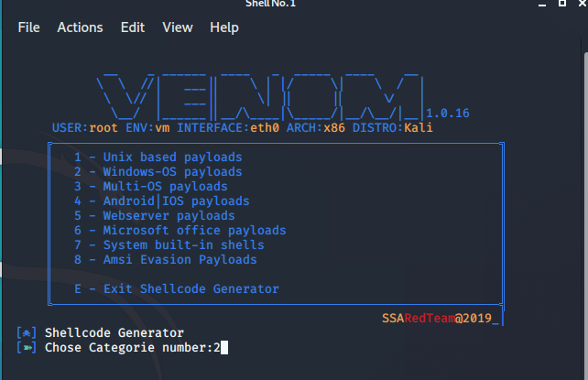Close the Shell No.1 window
Viewport: 588px width, 380px height.
coord(583,4)
